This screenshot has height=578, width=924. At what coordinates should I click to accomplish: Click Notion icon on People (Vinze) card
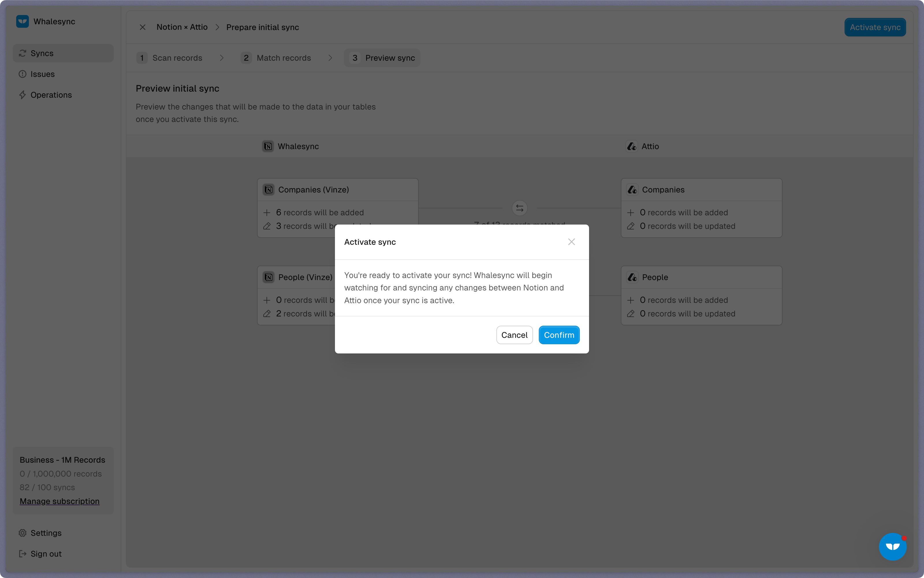(269, 277)
